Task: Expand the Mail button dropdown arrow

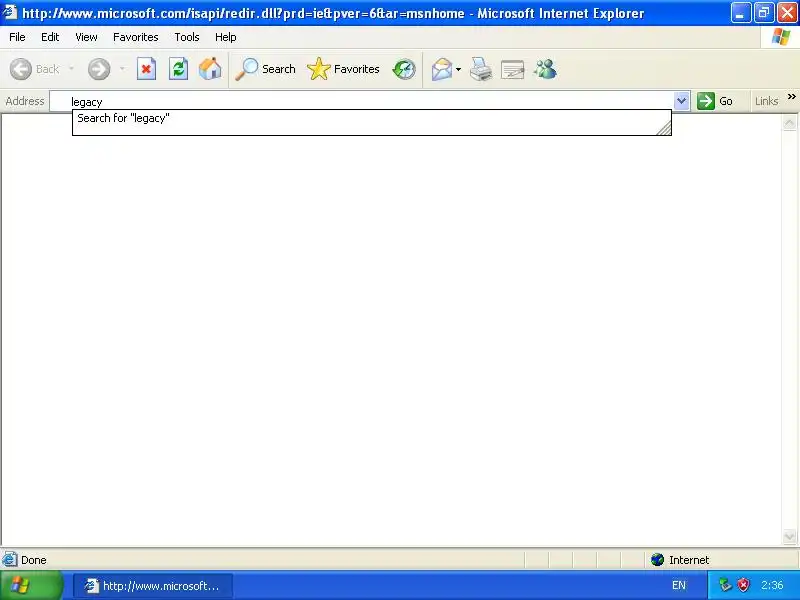Action: pyautogui.click(x=459, y=69)
